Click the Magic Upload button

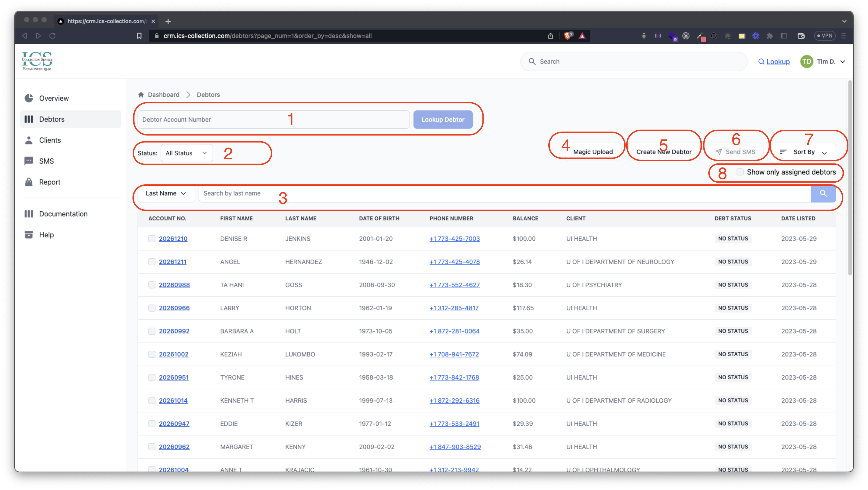point(593,152)
